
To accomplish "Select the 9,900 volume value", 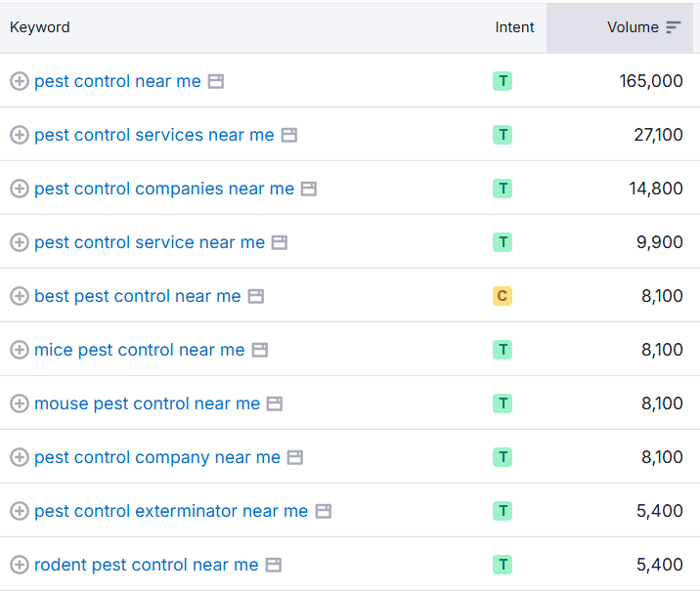I will coord(659,242).
